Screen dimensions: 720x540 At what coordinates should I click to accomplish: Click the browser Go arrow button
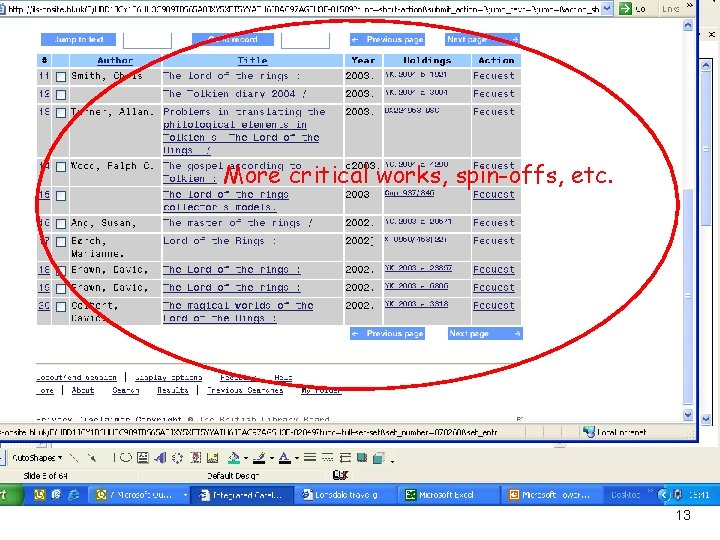625,8
